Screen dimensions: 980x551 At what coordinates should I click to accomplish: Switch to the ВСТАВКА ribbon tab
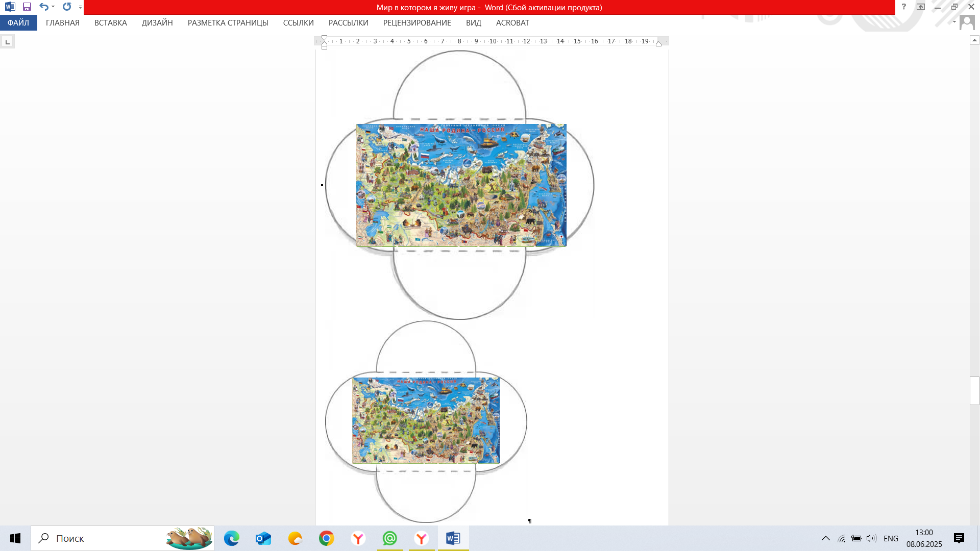(x=110, y=23)
